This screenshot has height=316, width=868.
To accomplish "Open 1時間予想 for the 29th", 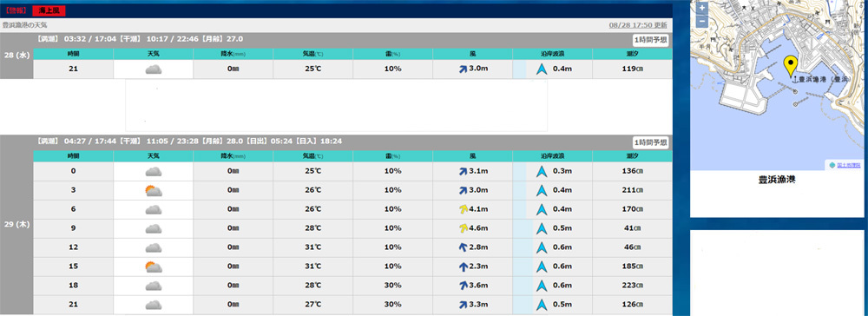I will click(650, 142).
